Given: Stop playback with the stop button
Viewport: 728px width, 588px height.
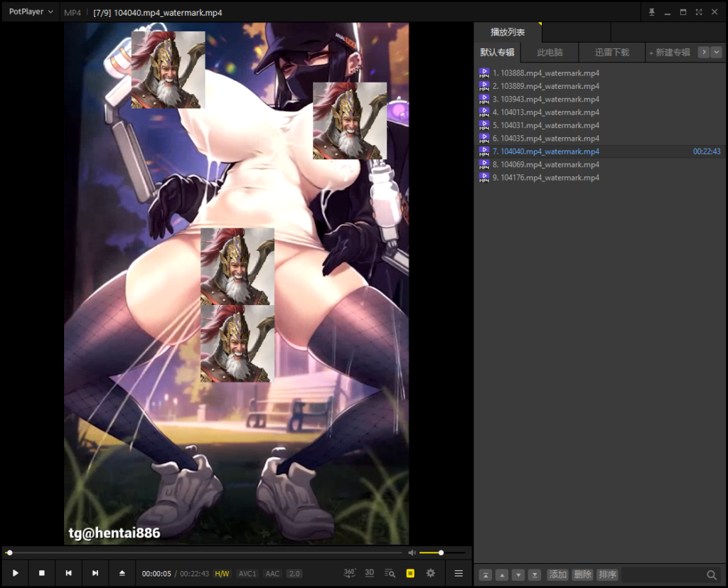Looking at the screenshot, I should coord(42,573).
